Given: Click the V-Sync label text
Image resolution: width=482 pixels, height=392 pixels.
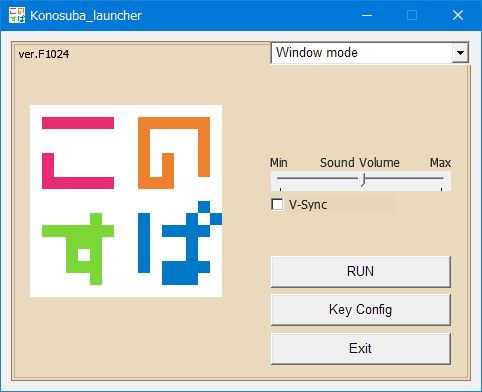Looking at the screenshot, I should [x=308, y=204].
